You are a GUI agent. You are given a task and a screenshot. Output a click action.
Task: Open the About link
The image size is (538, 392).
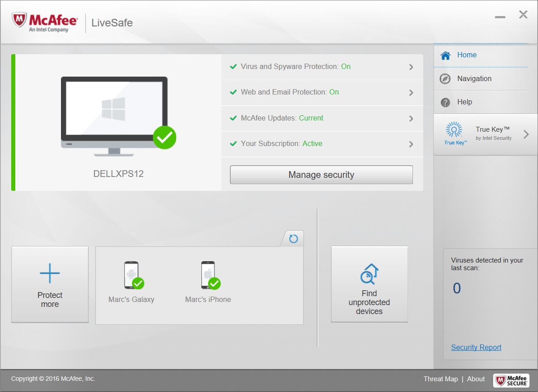(x=476, y=379)
